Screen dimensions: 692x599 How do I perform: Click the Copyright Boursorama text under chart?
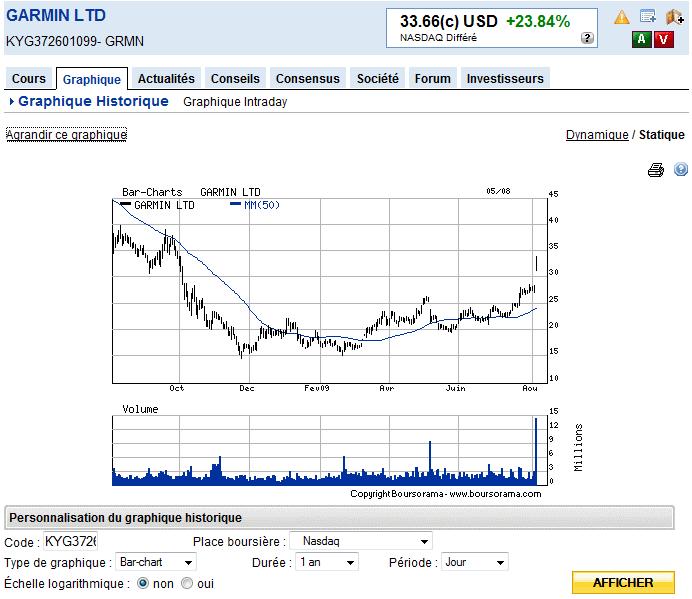[x=446, y=494]
